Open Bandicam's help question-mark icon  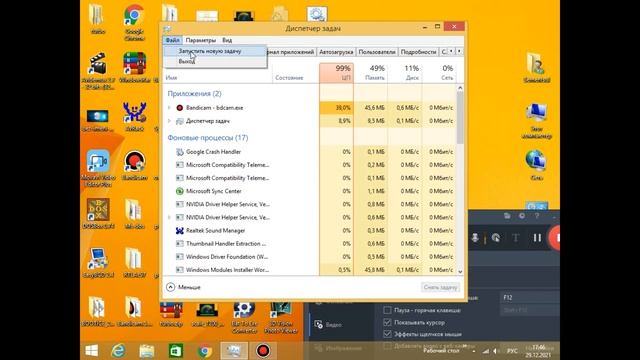tap(537, 216)
